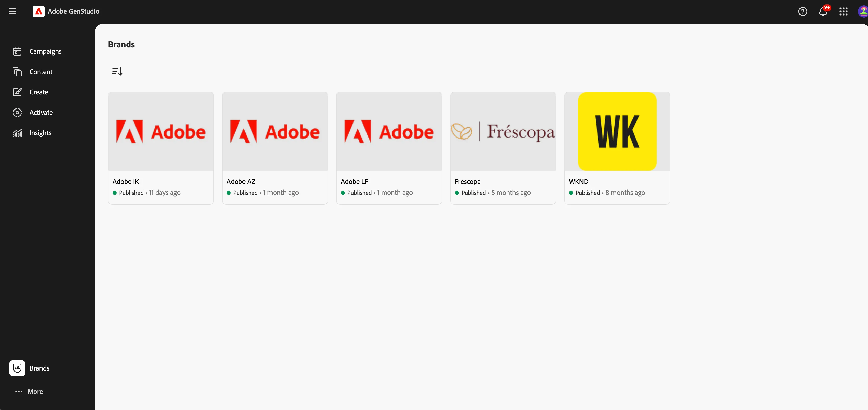The image size is (868, 410).
Task: Go to Campaigns in sidebar
Action: pyautogui.click(x=45, y=51)
